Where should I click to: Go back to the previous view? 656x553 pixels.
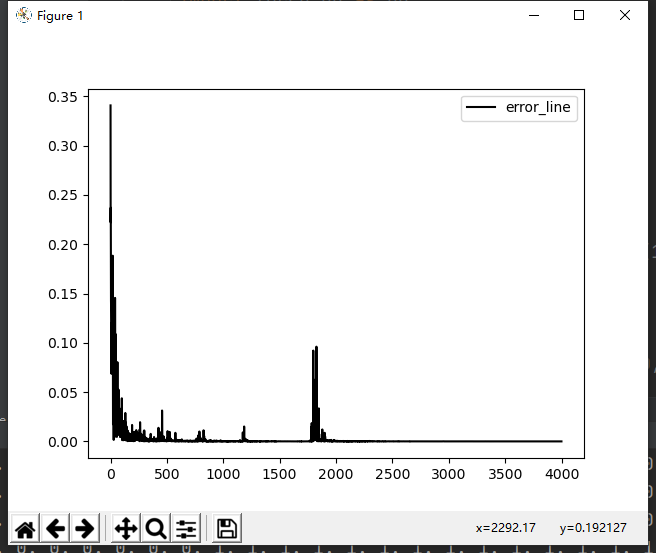click(55, 528)
